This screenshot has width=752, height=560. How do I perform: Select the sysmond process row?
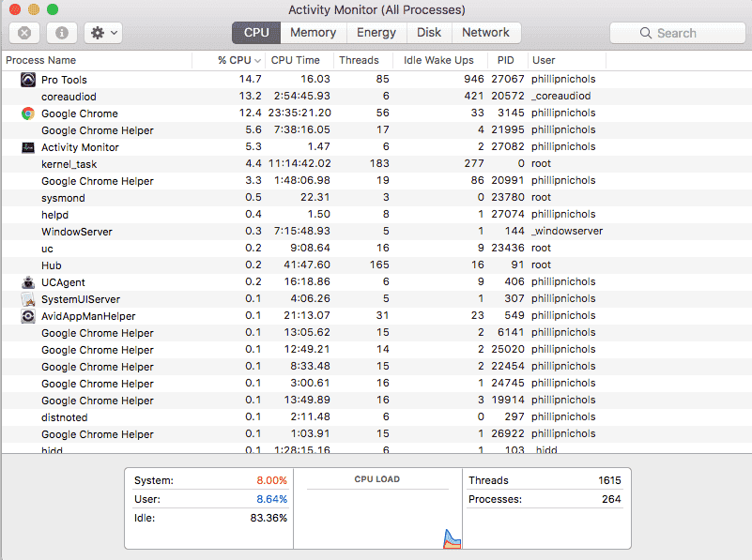(377, 198)
